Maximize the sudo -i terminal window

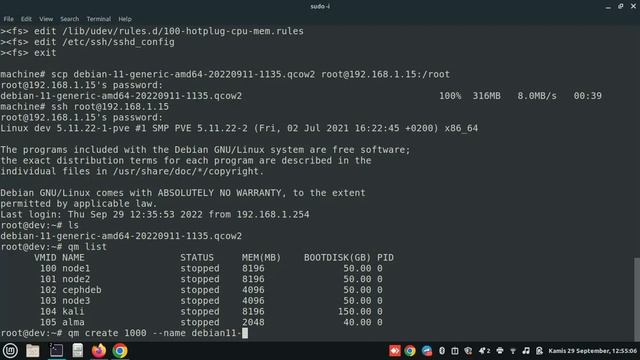[x=620, y=7]
